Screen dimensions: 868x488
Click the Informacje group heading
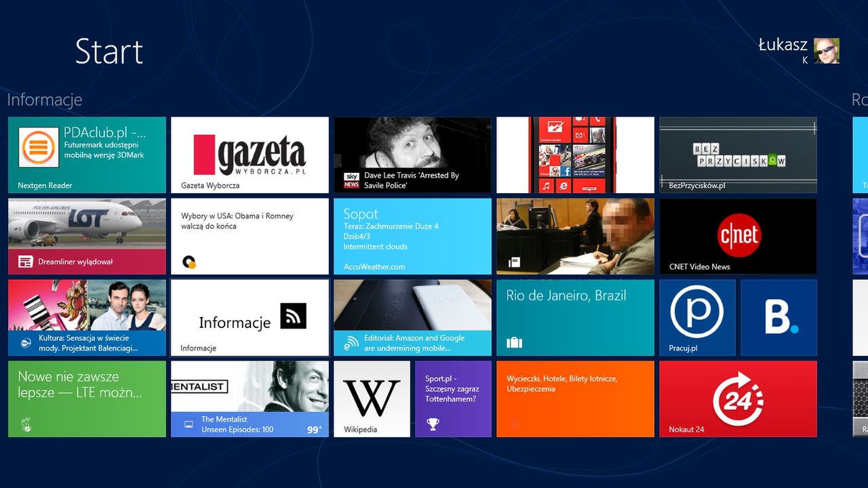click(x=45, y=100)
